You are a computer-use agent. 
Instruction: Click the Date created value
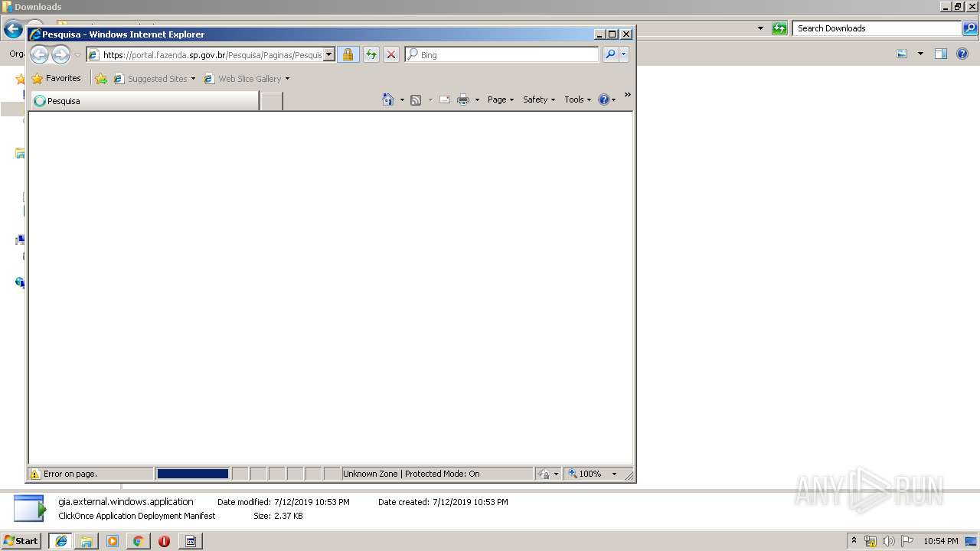click(470, 502)
